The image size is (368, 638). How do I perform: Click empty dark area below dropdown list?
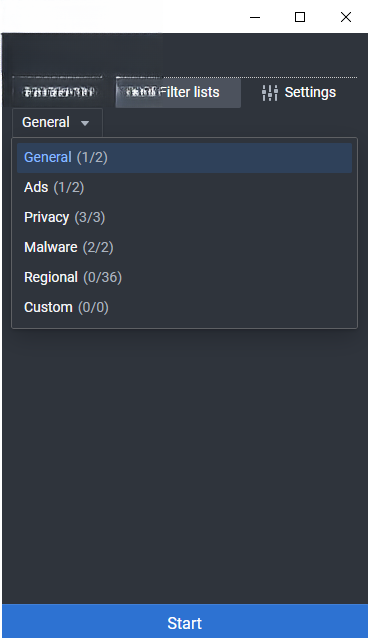click(185, 464)
